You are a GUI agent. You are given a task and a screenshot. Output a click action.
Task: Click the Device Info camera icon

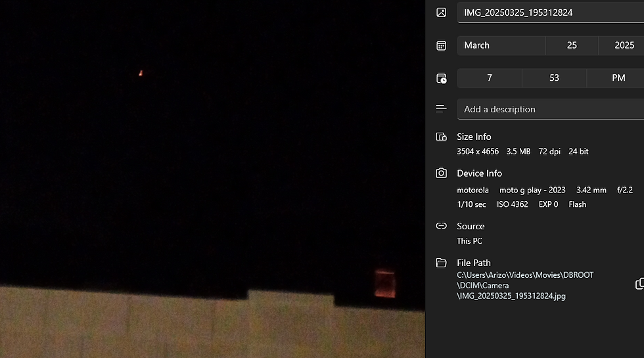click(x=441, y=173)
